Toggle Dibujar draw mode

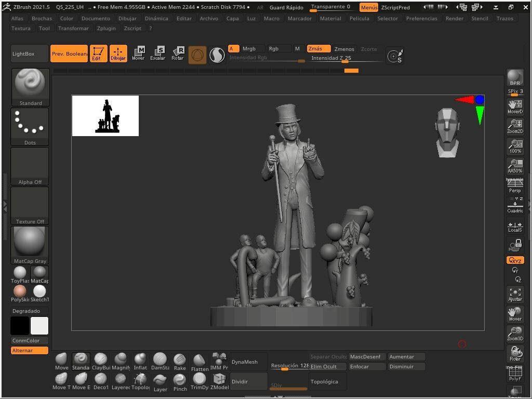(118, 54)
